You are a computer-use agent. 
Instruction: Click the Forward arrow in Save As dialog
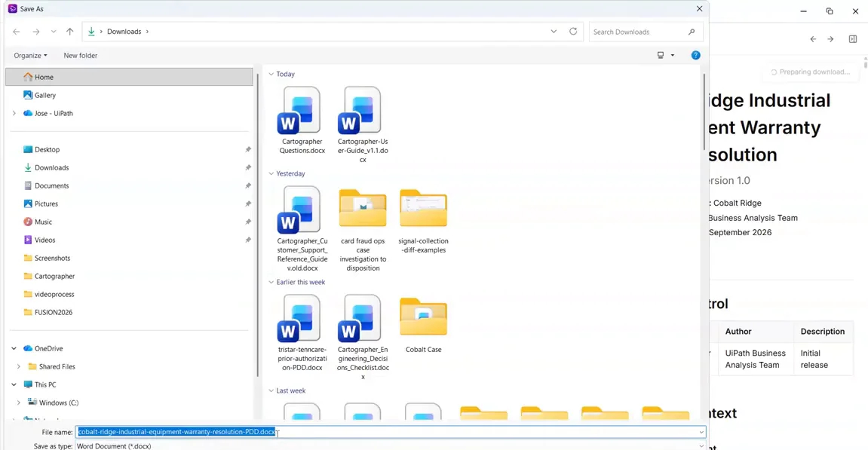point(36,32)
